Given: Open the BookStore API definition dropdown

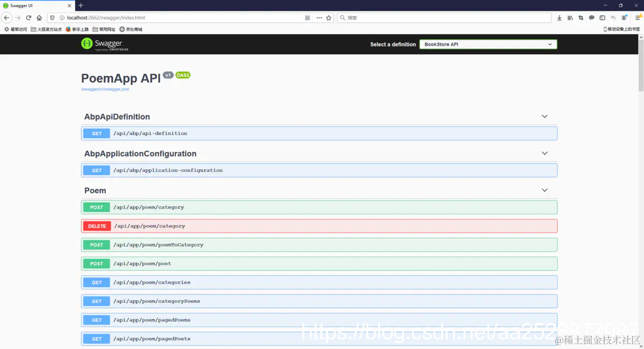Looking at the screenshot, I should [x=488, y=45].
